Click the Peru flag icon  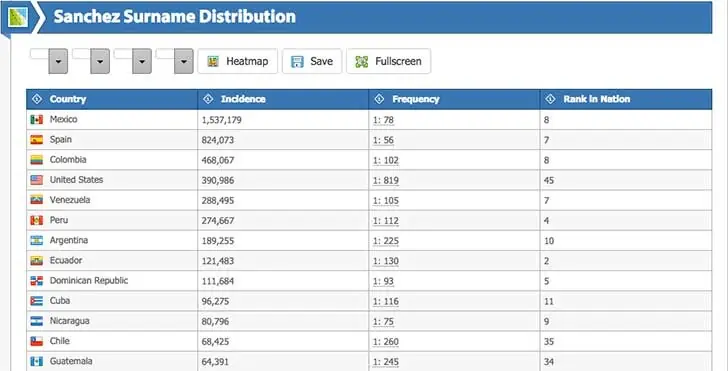pos(37,221)
